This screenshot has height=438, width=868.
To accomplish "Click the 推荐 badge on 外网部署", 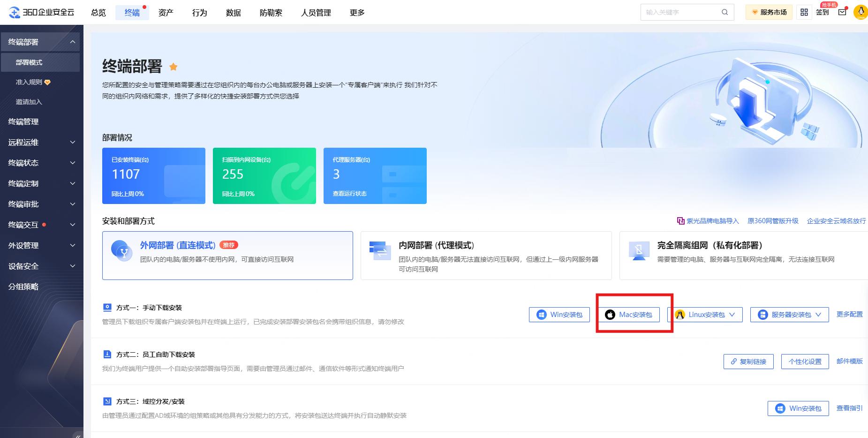I will (229, 245).
